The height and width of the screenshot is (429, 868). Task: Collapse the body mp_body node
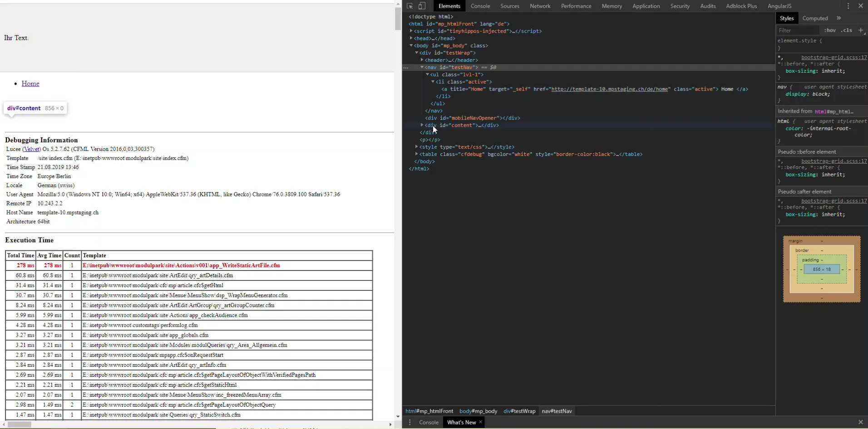point(411,45)
